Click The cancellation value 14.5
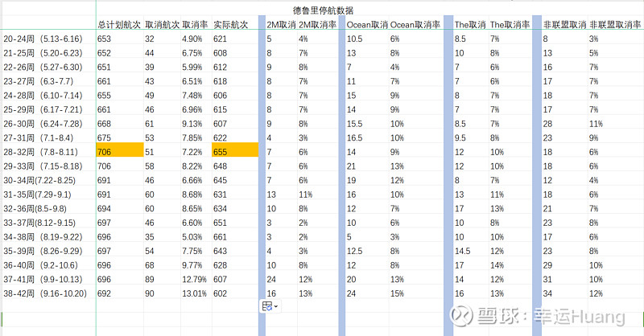 [x=462, y=251]
